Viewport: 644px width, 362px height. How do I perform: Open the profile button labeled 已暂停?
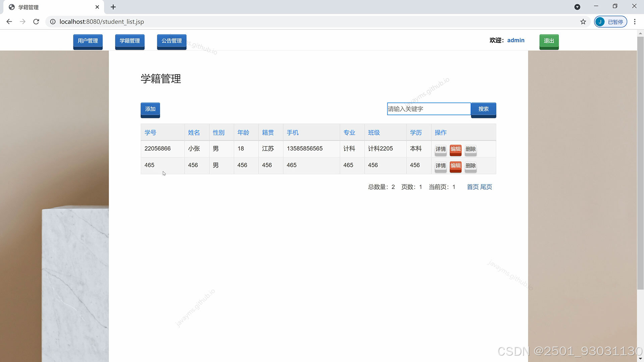point(610,21)
